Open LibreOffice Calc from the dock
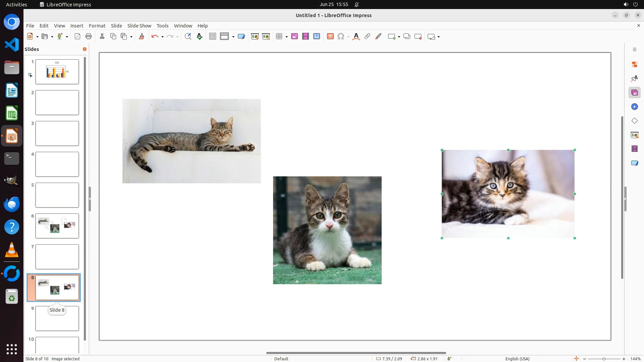The height and width of the screenshot is (362, 644). 12,114
